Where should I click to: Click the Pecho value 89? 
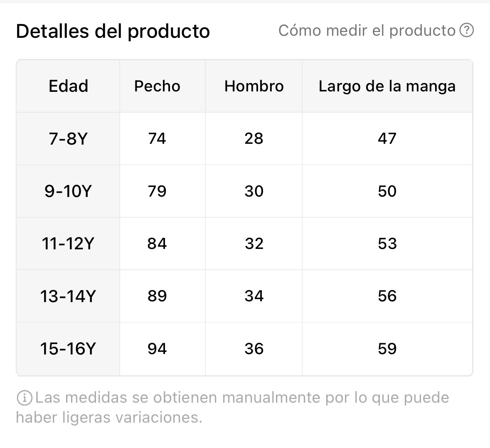click(x=157, y=296)
